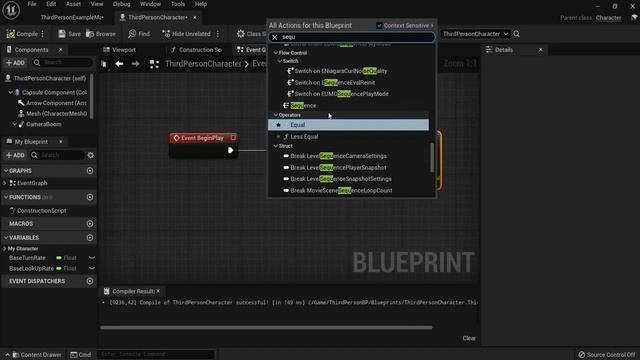This screenshot has width=640, height=360.
Task: Clear the action search text
Action: [x=275, y=37]
